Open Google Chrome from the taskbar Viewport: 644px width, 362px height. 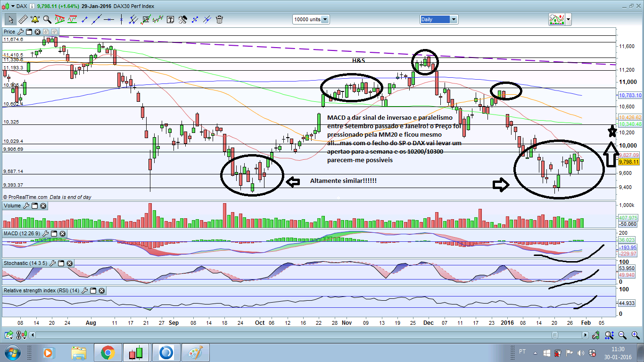[107, 353]
